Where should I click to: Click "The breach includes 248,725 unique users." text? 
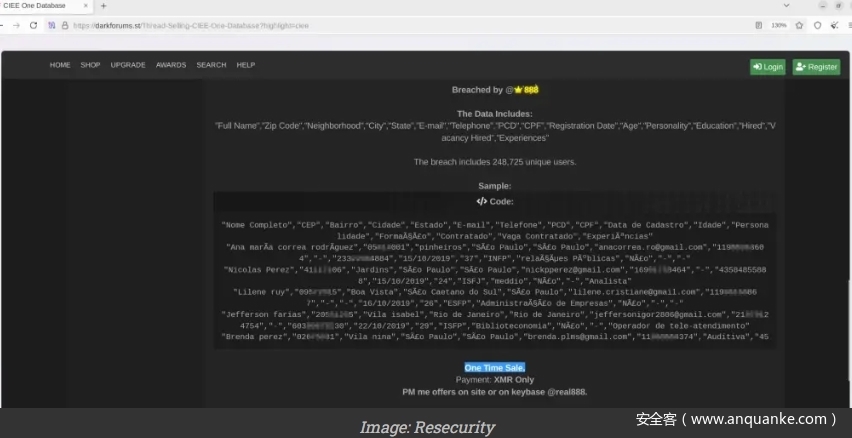click(x=494, y=161)
